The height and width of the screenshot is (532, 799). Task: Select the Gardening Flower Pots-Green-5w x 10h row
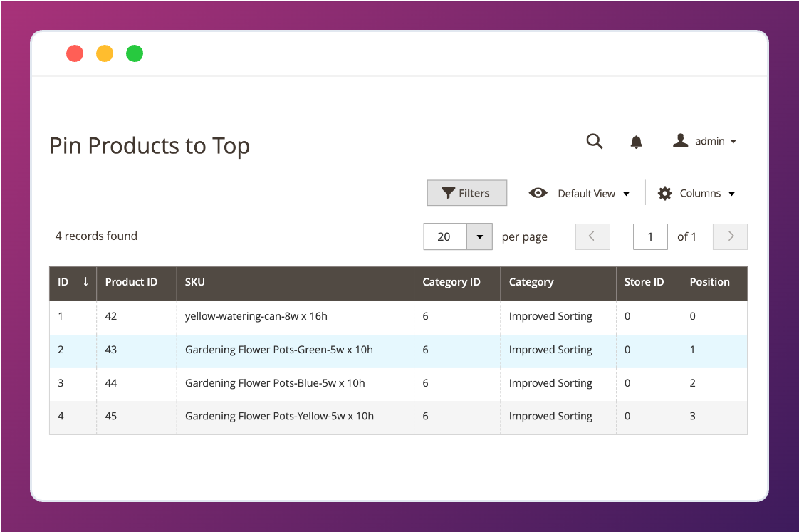[x=399, y=351]
